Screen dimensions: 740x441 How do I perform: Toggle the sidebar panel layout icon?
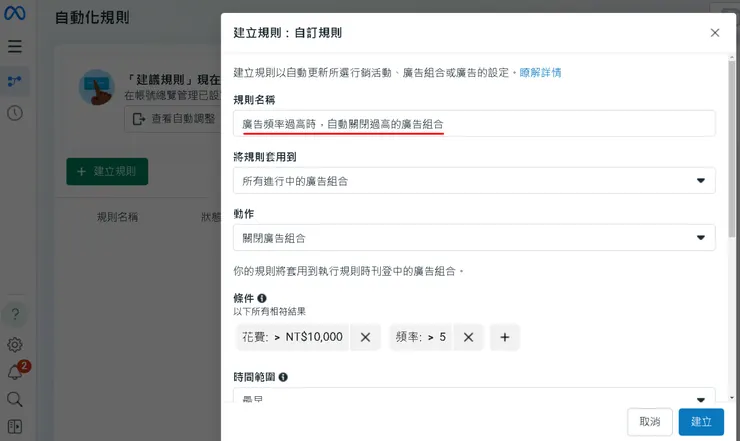click(15, 426)
